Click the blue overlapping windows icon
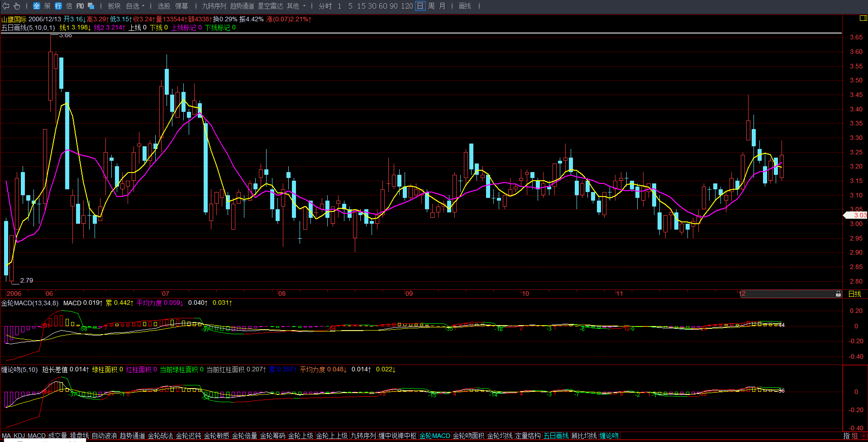Viewport: 868px width, 442px height. (x=91, y=6)
